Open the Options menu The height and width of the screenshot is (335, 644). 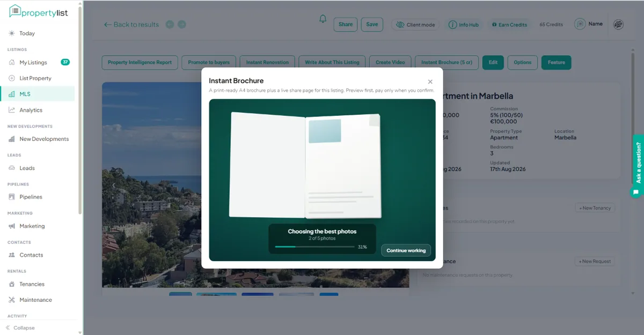522,62
